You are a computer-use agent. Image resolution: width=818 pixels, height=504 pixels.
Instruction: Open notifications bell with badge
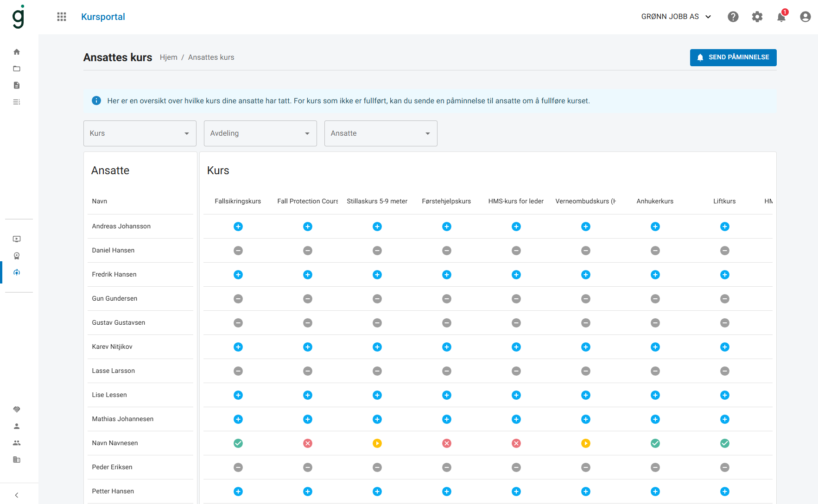point(781,17)
